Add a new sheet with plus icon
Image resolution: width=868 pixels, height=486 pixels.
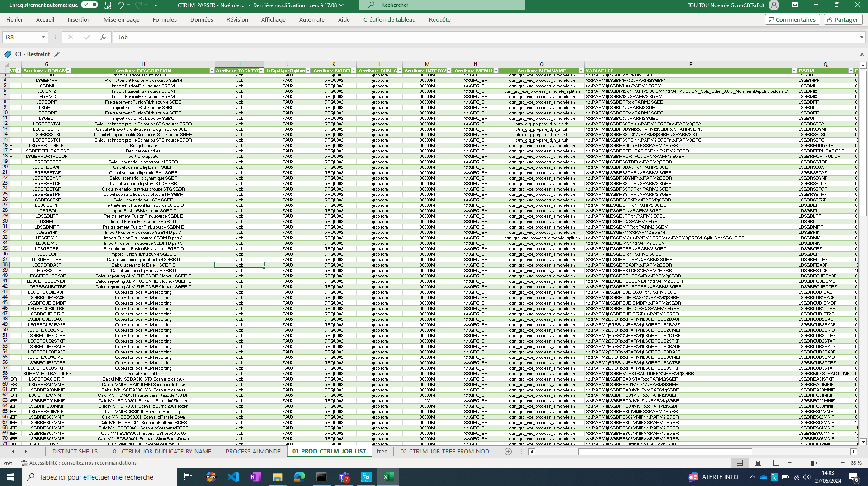point(508,452)
